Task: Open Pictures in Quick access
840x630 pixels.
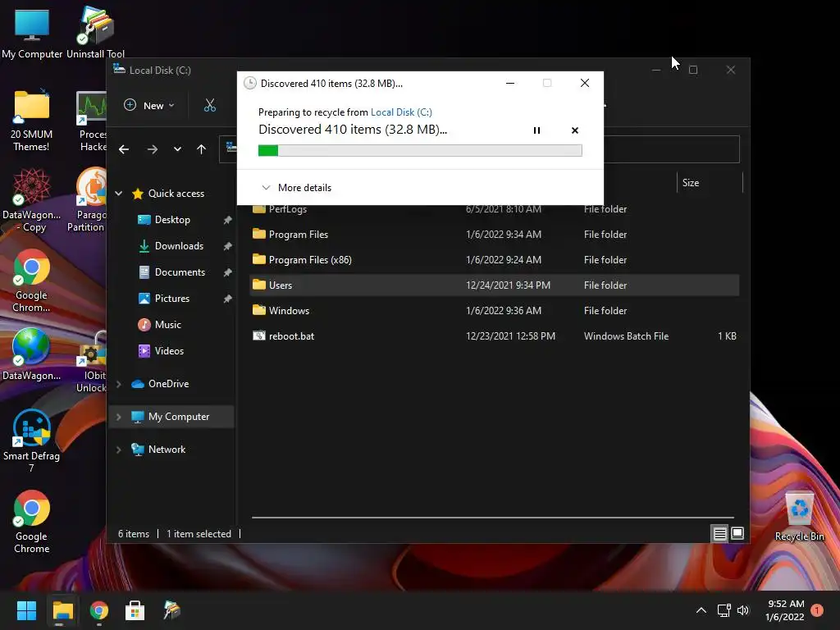Action: 172,299
